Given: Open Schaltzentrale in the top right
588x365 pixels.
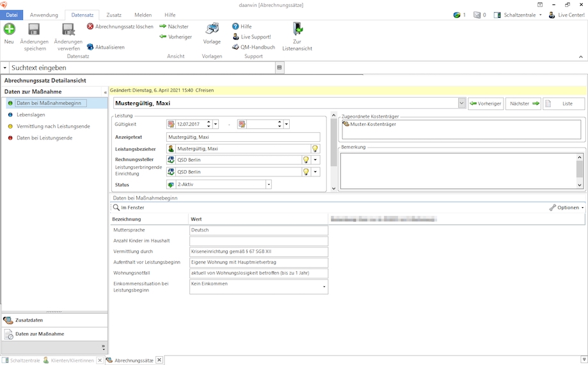Looking at the screenshot, I should point(518,15).
